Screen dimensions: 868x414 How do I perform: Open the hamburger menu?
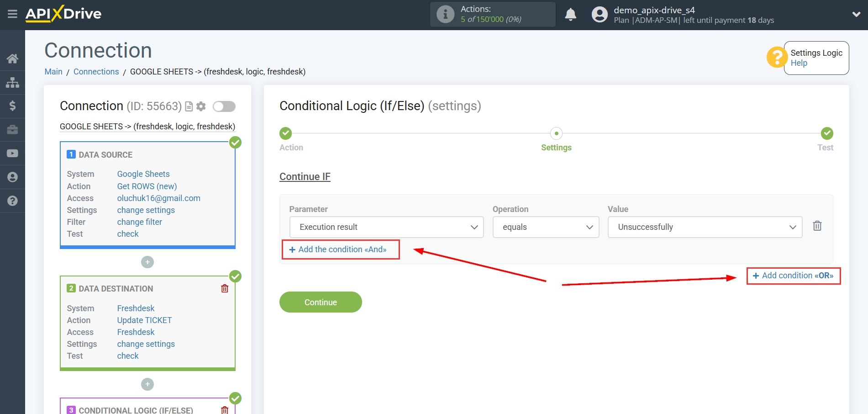tap(12, 14)
